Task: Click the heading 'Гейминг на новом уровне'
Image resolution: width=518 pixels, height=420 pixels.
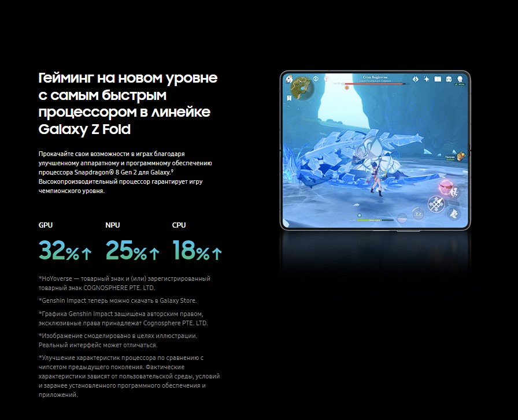Action: tap(128, 78)
